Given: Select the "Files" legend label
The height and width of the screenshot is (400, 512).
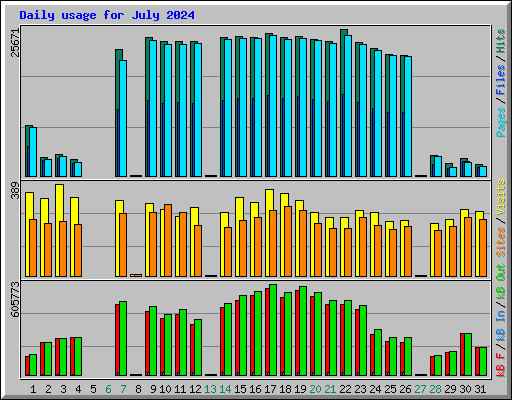Looking at the screenshot, I should pyautogui.click(x=500, y=80).
